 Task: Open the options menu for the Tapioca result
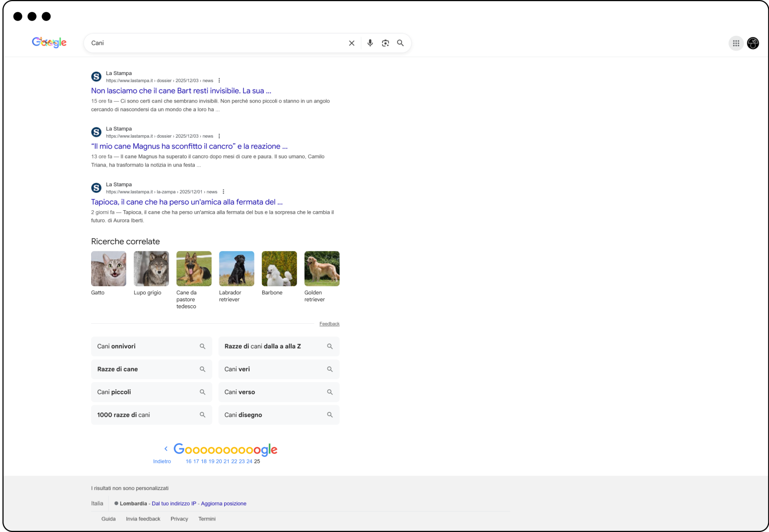tap(223, 192)
